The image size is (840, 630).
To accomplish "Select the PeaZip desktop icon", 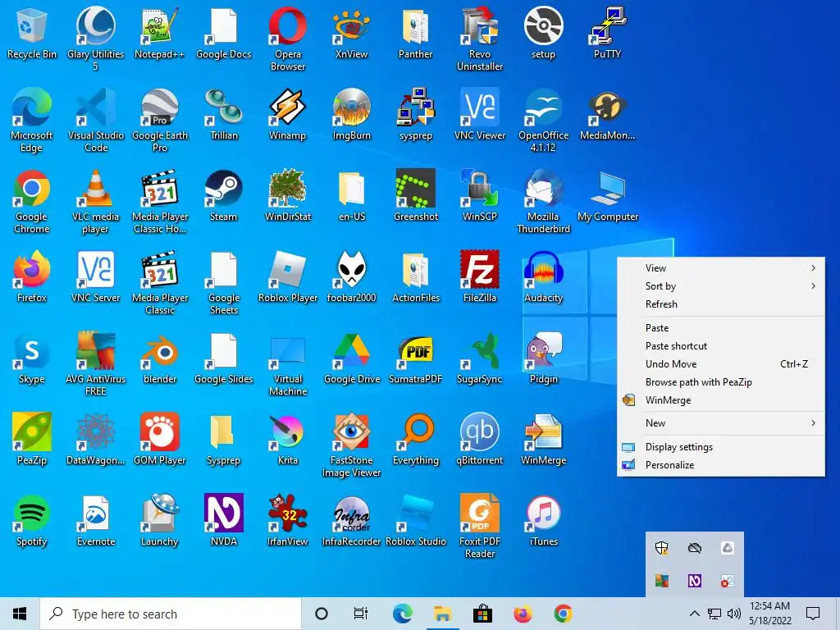I will [x=32, y=440].
